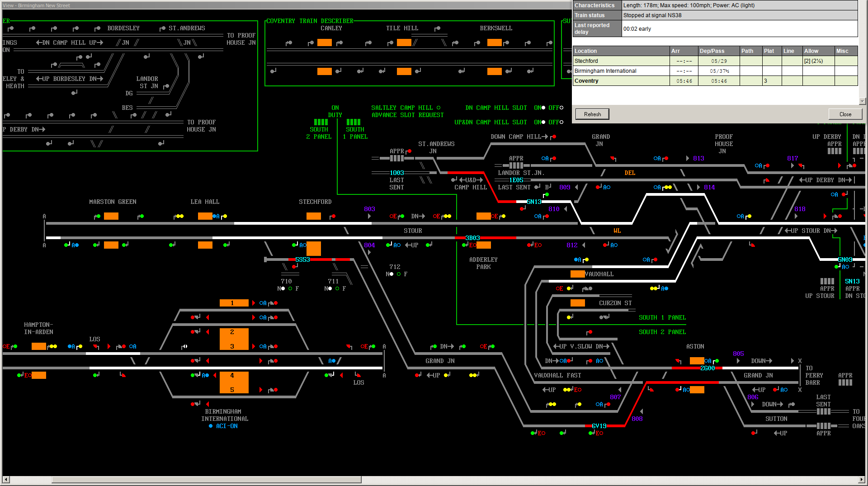Click points number 813 near Grand Jn
The height and width of the screenshot is (486, 868).
(x=698, y=158)
